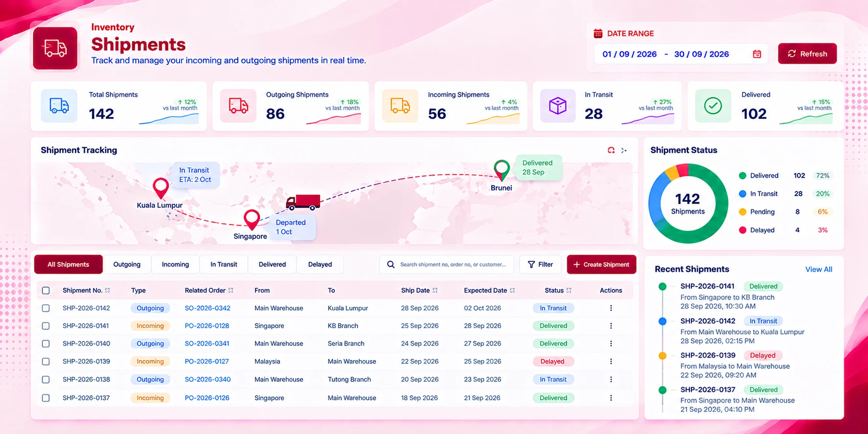
Task: Open actions menu for SHP-2026-0139 row
Action: pos(611,362)
